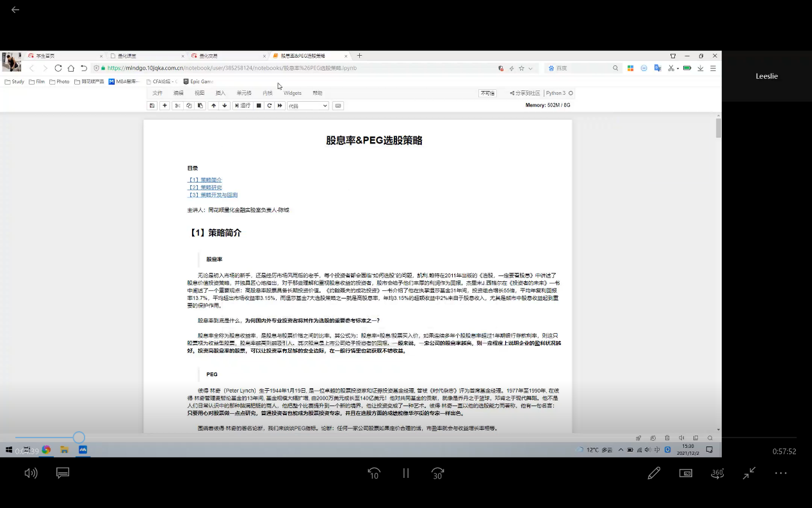Open more video options ellipsis menu
The height and width of the screenshot is (508, 812).
(780, 473)
